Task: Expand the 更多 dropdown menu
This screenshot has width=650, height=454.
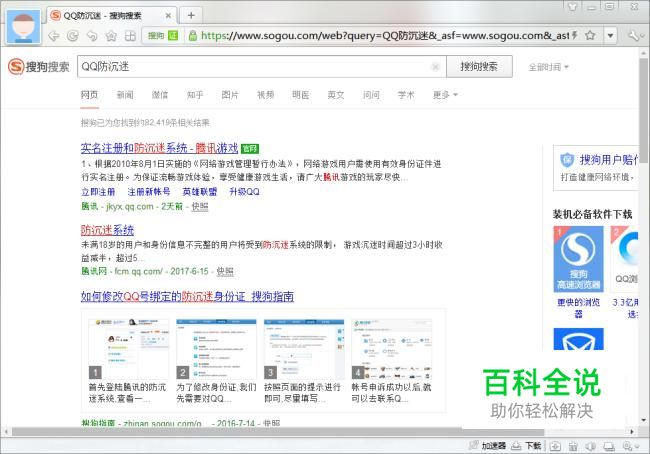Action: (445, 95)
